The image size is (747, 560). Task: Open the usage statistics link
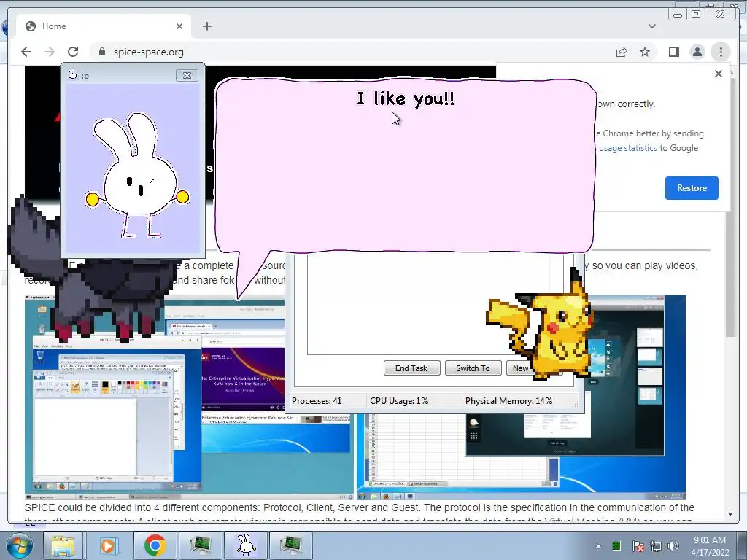click(628, 148)
